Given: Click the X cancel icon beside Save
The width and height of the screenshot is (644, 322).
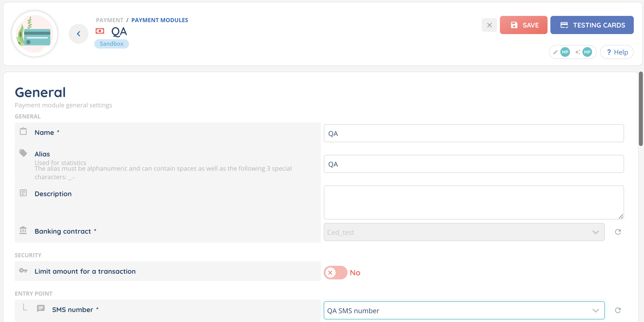Looking at the screenshot, I should (489, 25).
